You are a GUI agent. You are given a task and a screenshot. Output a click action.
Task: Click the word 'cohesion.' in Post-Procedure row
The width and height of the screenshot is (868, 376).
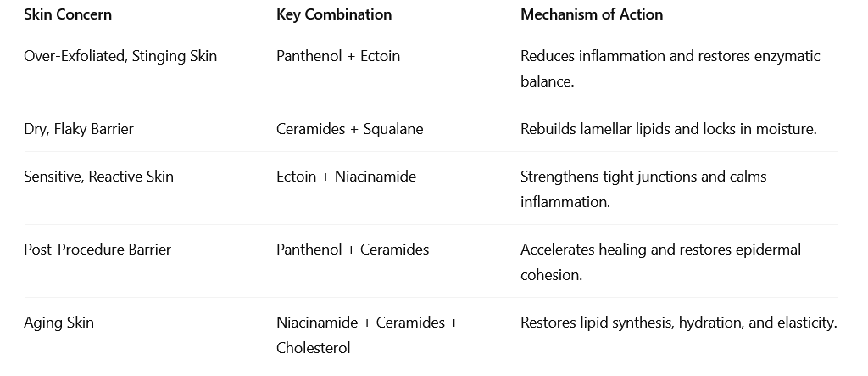(x=551, y=275)
